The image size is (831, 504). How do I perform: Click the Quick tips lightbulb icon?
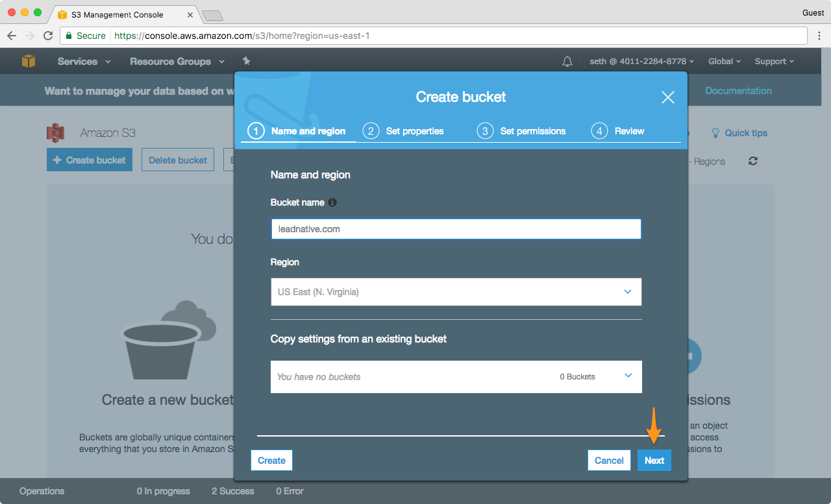pos(715,133)
